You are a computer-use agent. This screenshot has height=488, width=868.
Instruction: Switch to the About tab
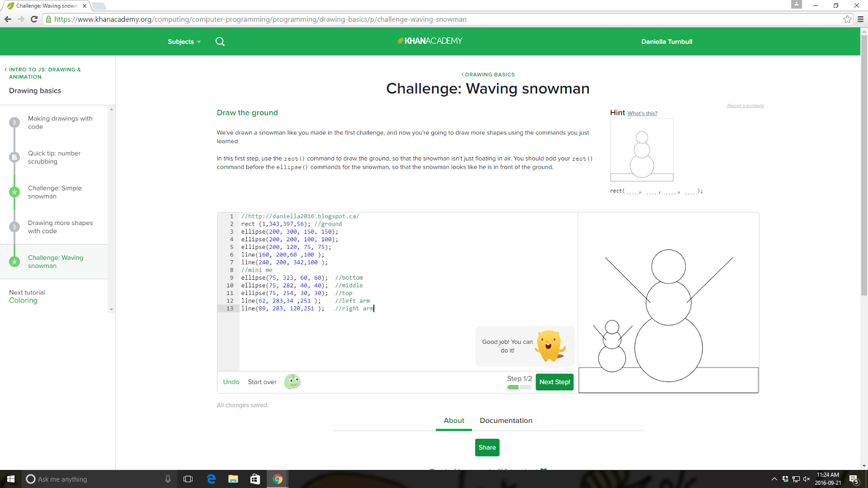coord(454,420)
